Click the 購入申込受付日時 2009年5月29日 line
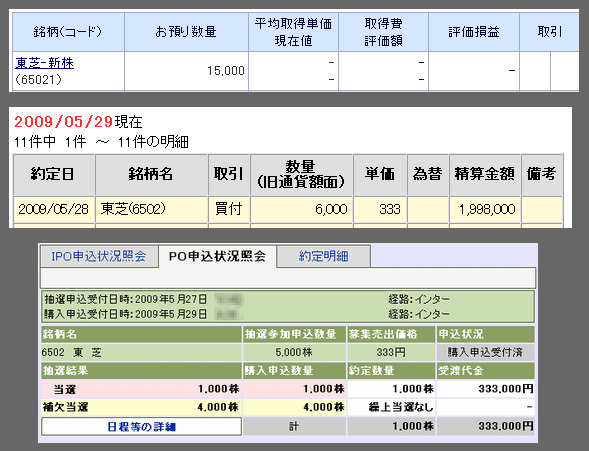Viewport: 589px width, 451px height. click(125, 314)
